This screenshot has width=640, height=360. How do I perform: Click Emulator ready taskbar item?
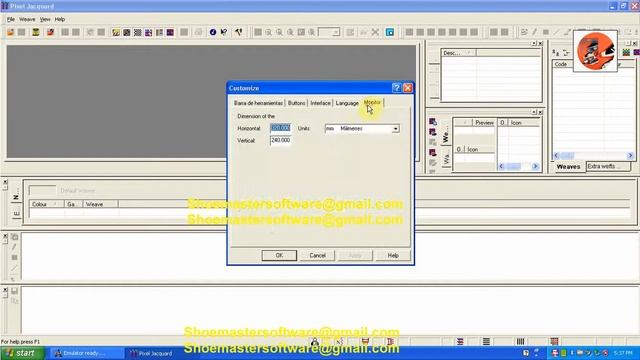(x=86, y=353)
